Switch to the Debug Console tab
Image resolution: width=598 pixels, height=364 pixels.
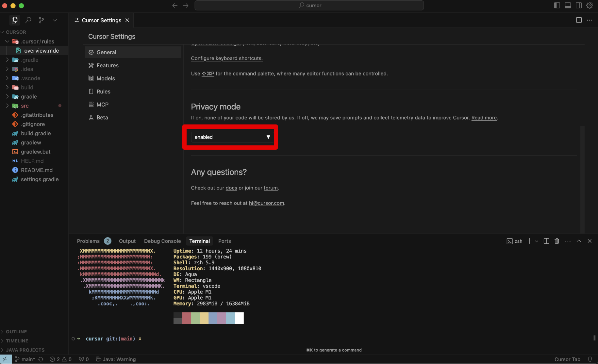click(x=162, y=241)
